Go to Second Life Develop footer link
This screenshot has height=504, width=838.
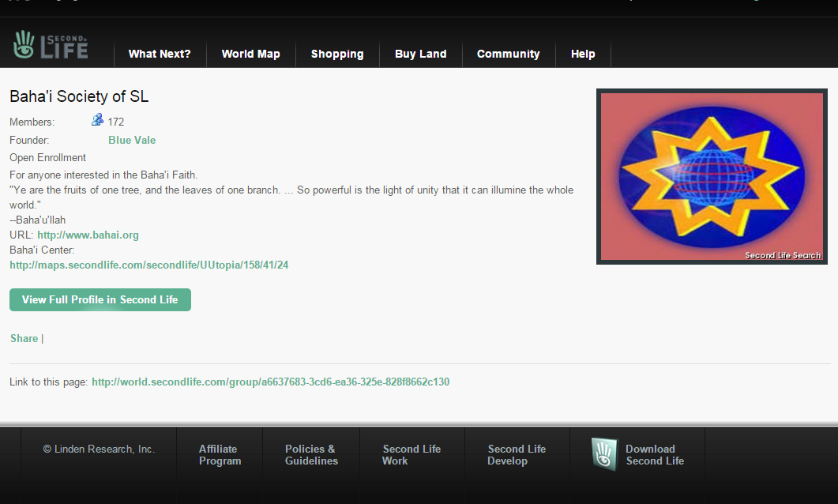pyautogui.click(x=517, y=455)
